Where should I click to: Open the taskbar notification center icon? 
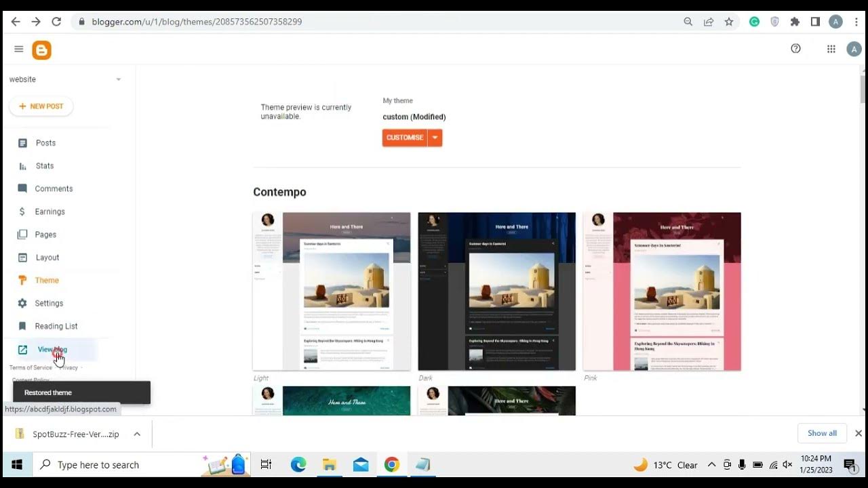[x=850, y=465]
